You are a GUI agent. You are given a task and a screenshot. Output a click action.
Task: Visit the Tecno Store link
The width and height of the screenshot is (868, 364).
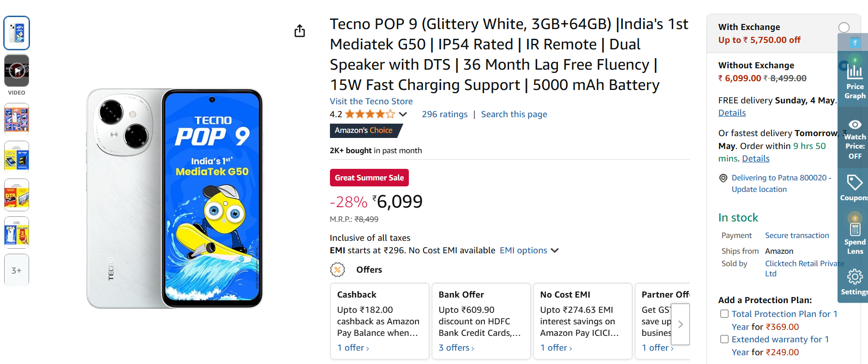point(371,101)
